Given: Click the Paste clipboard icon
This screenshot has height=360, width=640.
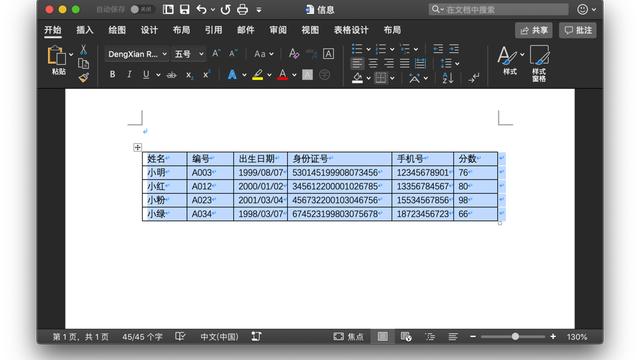Looking at the screenshot, I should point(56,55).
